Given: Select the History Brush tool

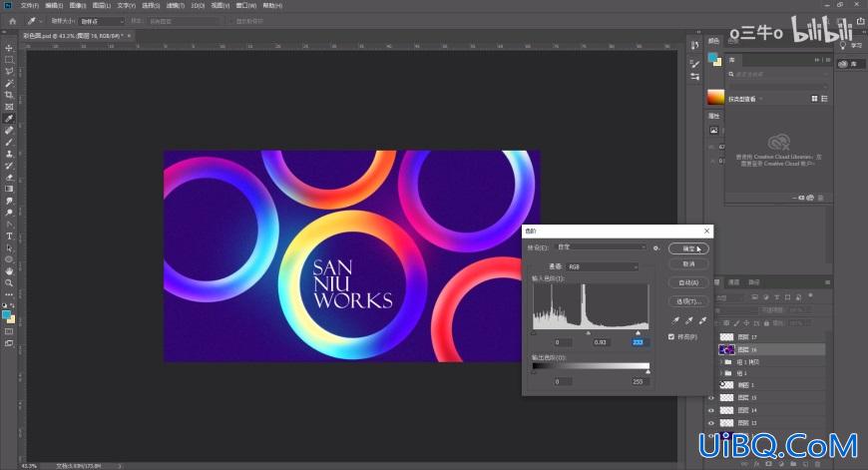Looking at the screenshot, I should pyautogui.click(x=9, y=166).
